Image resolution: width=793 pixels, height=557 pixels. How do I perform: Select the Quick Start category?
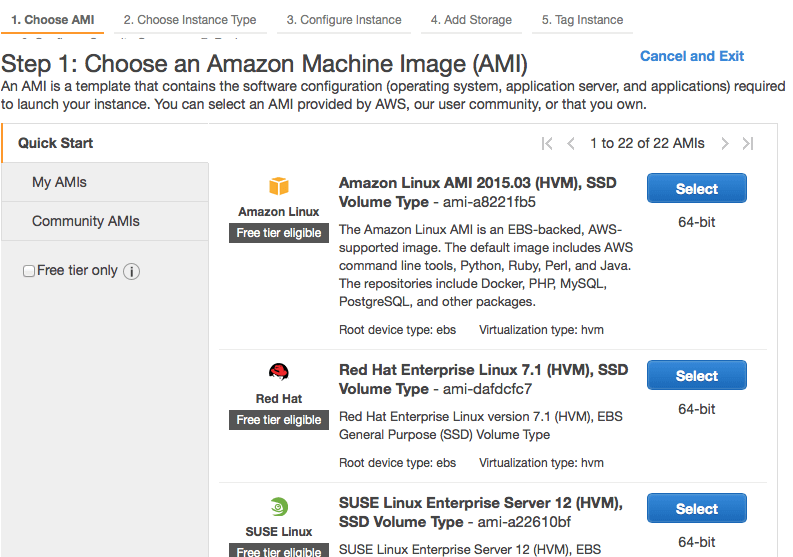pyautogui.click(x=105, y=143)
